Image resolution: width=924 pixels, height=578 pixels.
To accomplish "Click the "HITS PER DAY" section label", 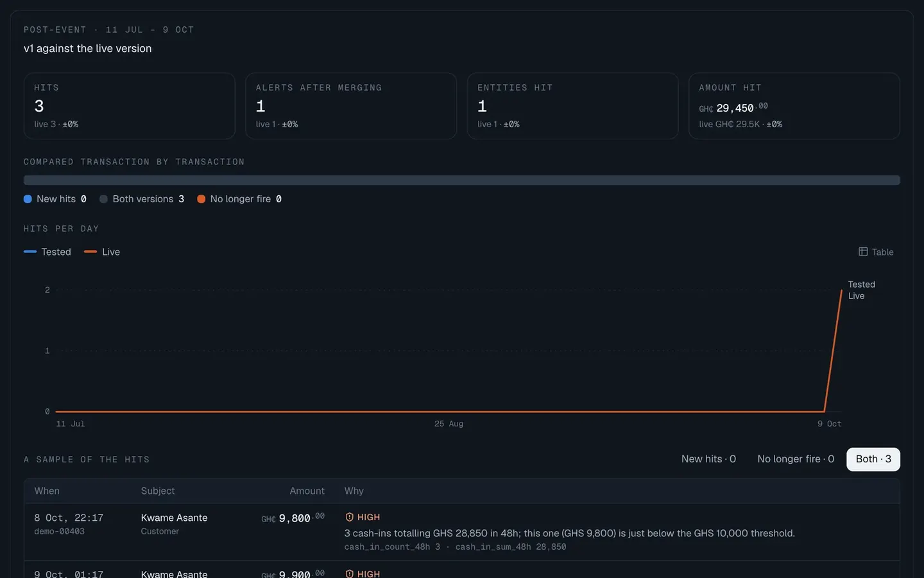I will (x=61, y=229).
